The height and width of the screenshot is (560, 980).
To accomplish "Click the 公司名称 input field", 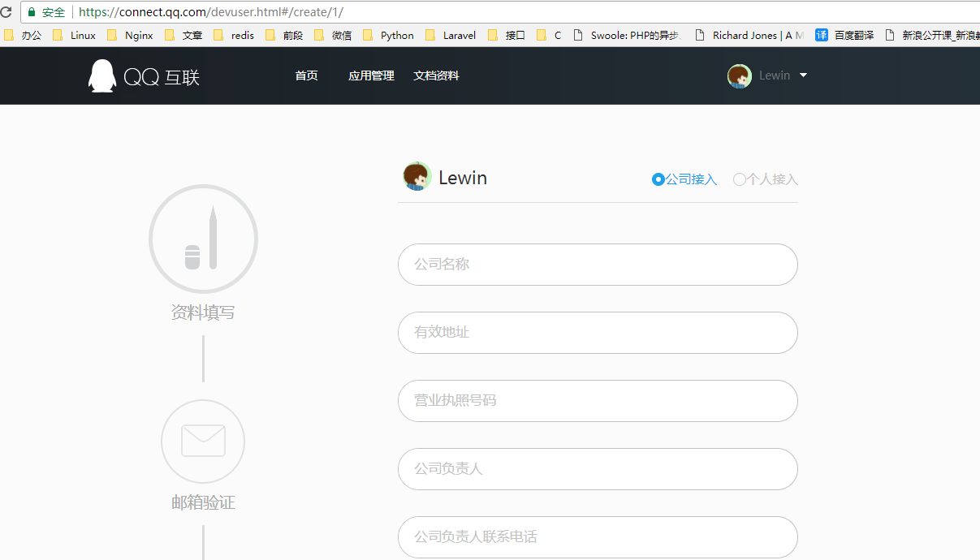I will click(x=598, y=265).
